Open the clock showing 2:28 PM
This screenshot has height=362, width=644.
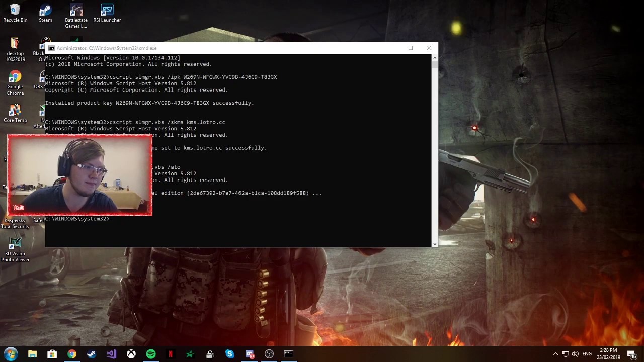point(608,354)
